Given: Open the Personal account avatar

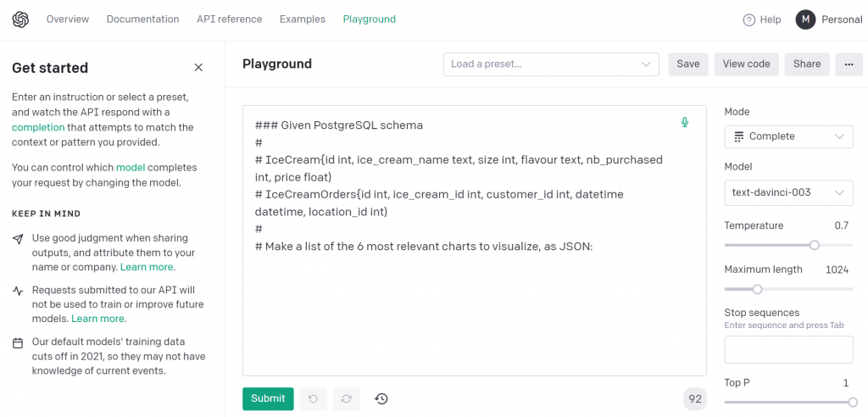Looking at the screenshot, I should [x=804, y=19].
